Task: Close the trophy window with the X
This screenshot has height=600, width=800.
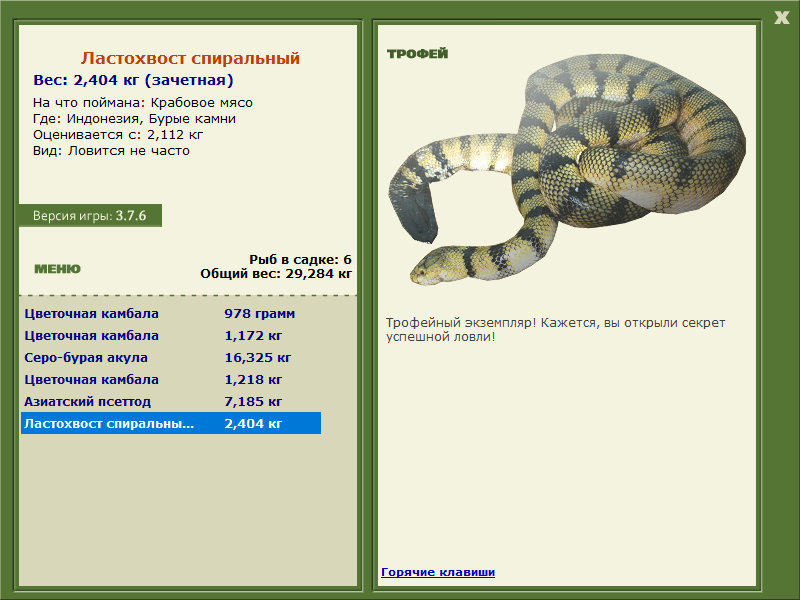Action: pos(781,18)
